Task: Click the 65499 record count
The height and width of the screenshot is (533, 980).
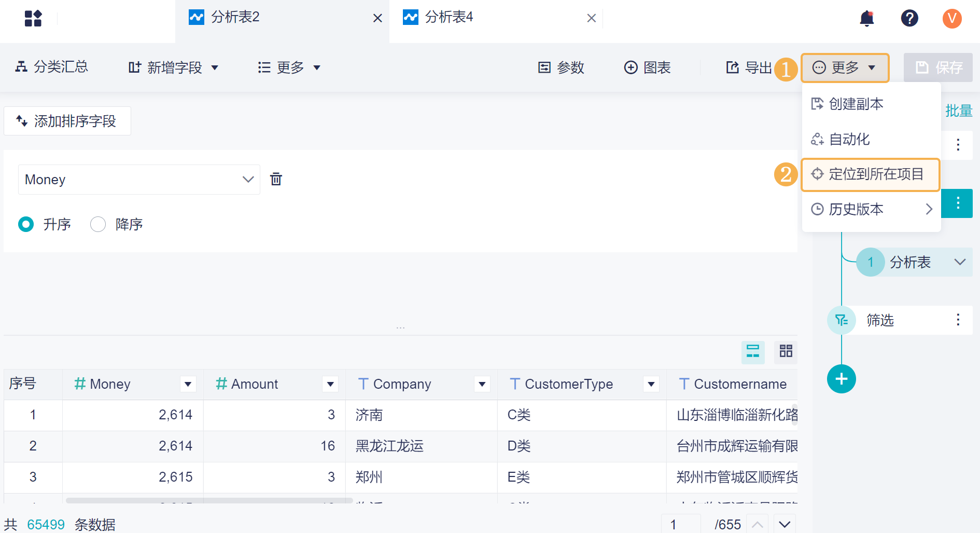Action: [x=46, y=525]
